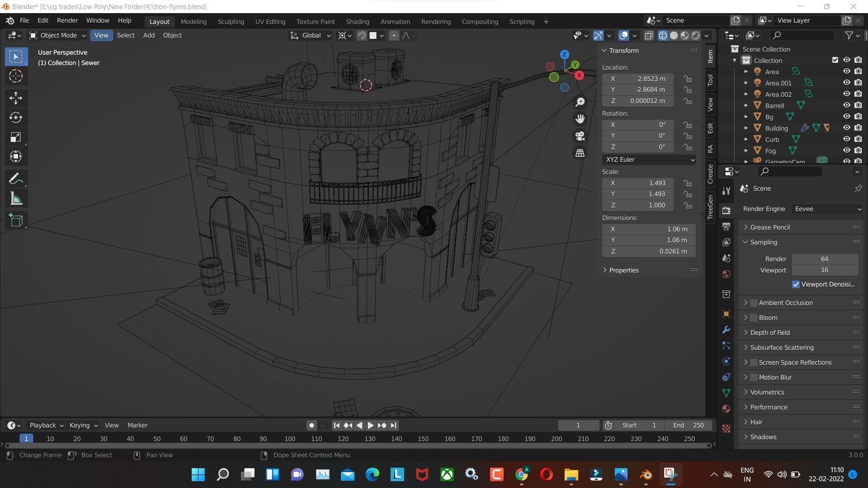Select the Scale tool

pos(16,137)
